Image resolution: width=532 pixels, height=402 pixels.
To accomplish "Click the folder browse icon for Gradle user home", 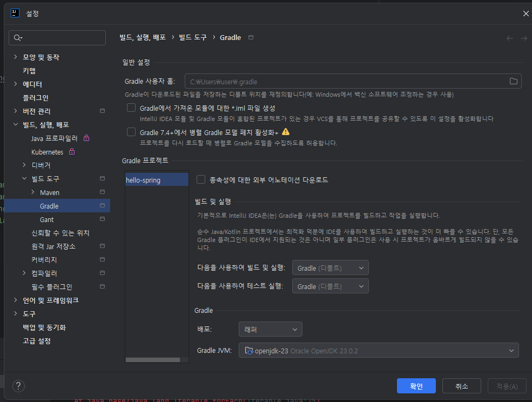I will [513, 81].
